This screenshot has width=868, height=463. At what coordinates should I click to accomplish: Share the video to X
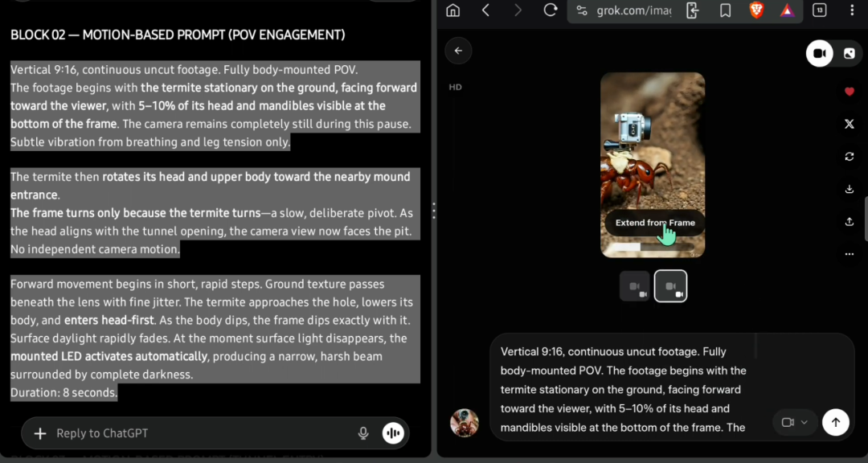[850, 124]
